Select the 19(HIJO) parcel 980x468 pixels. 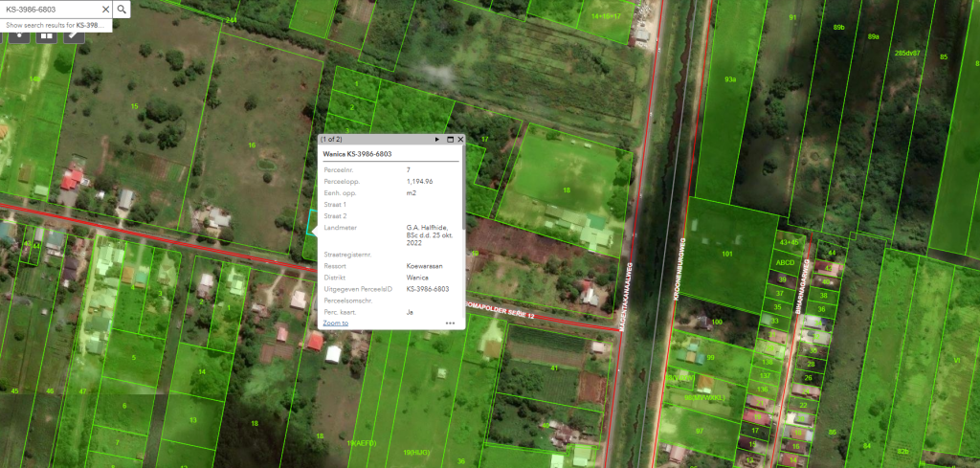[416, 451]
